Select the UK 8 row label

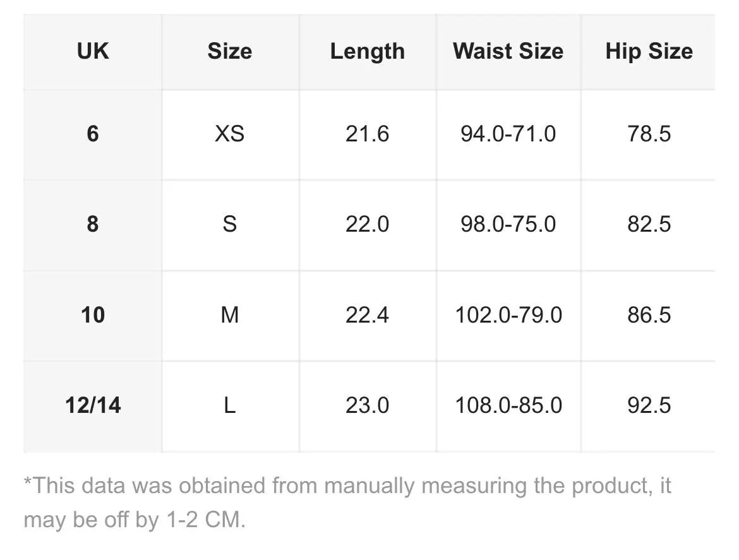(93, 224)
